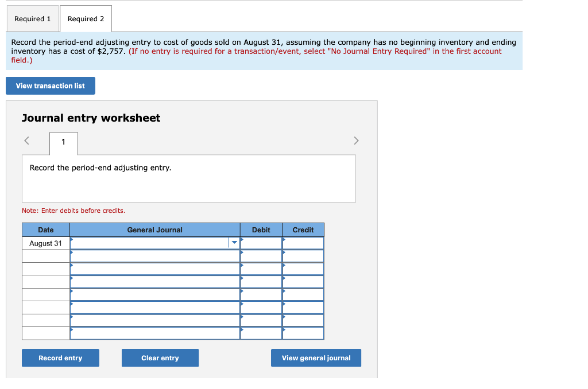Open the View transaction list button
Viewport: 588px width, 389px height.
pos(51,86)
